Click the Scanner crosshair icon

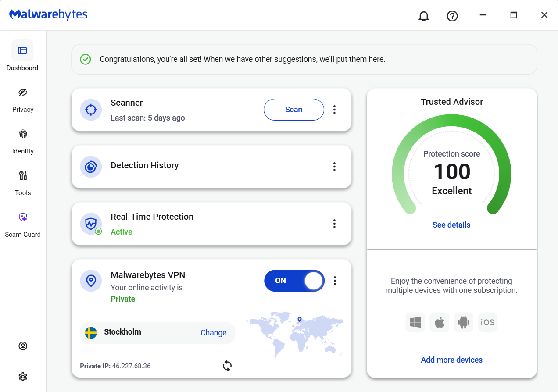pos(91,110)
